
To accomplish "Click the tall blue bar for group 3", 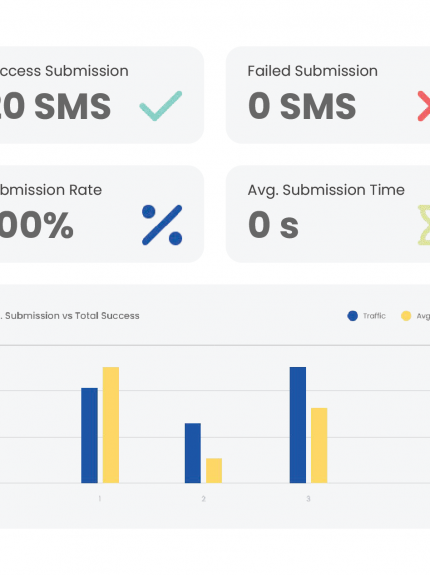I will tap(298, 425).
